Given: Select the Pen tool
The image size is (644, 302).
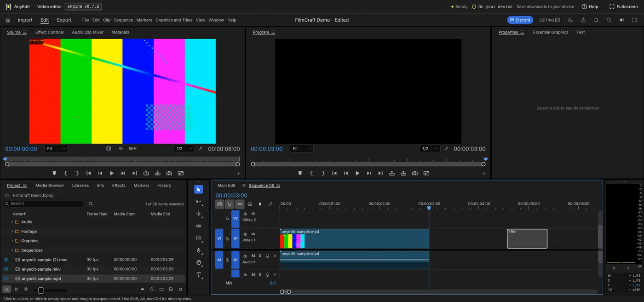Looking at the screenshot, I should tap(199, 250).
